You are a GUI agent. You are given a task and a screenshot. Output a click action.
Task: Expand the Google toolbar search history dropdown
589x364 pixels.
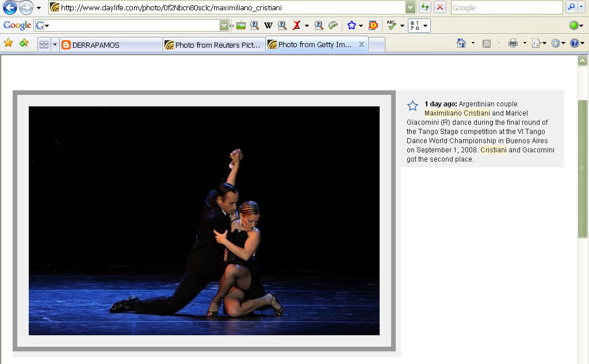point(224,25)
